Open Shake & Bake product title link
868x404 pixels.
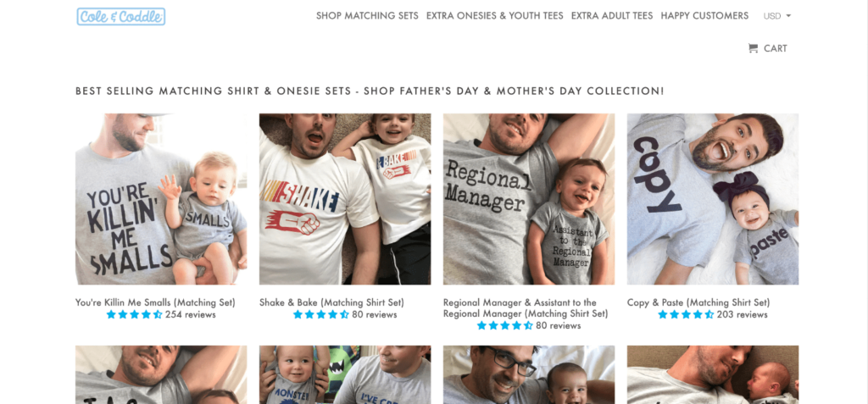(331, 302)
